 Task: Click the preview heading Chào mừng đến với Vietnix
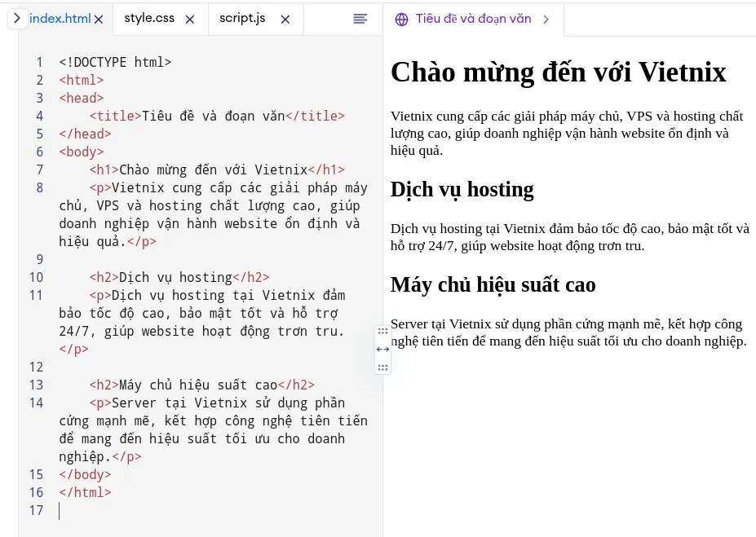(x=558, y=73)
